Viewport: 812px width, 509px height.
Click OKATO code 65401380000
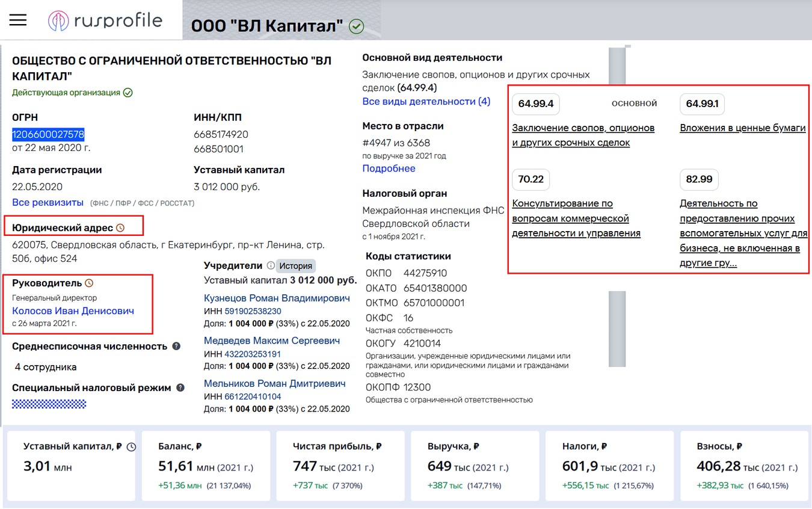(x=435, y=288)
